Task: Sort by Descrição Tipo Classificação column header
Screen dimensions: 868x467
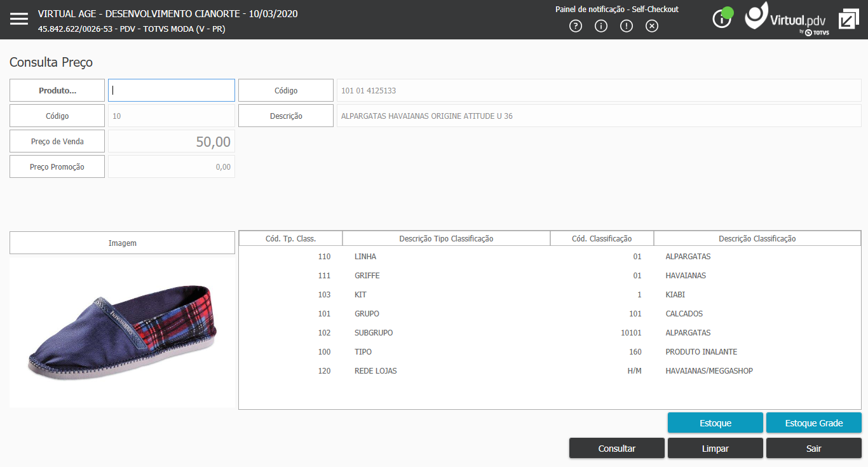Action: (446, 239)
